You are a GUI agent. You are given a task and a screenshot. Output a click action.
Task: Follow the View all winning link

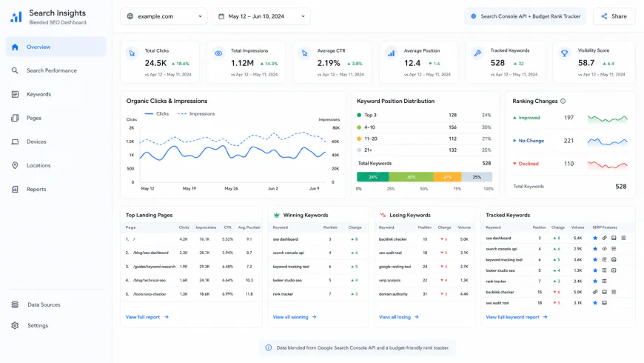[x=295, y=317]
